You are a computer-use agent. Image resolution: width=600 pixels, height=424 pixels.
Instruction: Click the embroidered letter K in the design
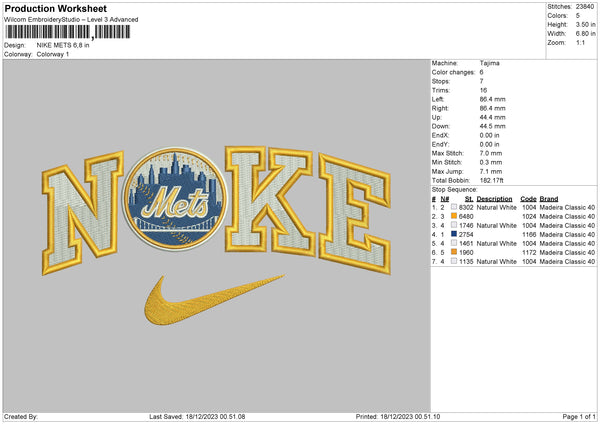click(x=269, y=200)
